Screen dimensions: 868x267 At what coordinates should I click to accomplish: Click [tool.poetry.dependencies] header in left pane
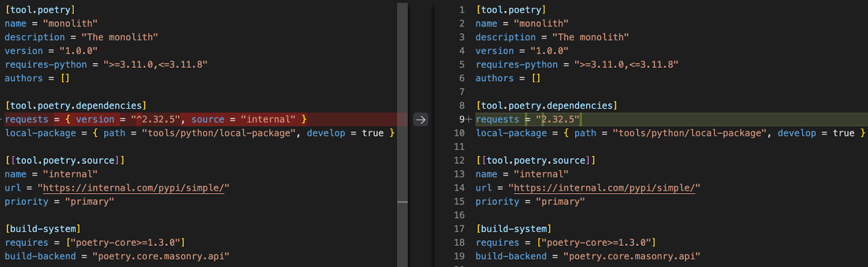coord(76,106)
